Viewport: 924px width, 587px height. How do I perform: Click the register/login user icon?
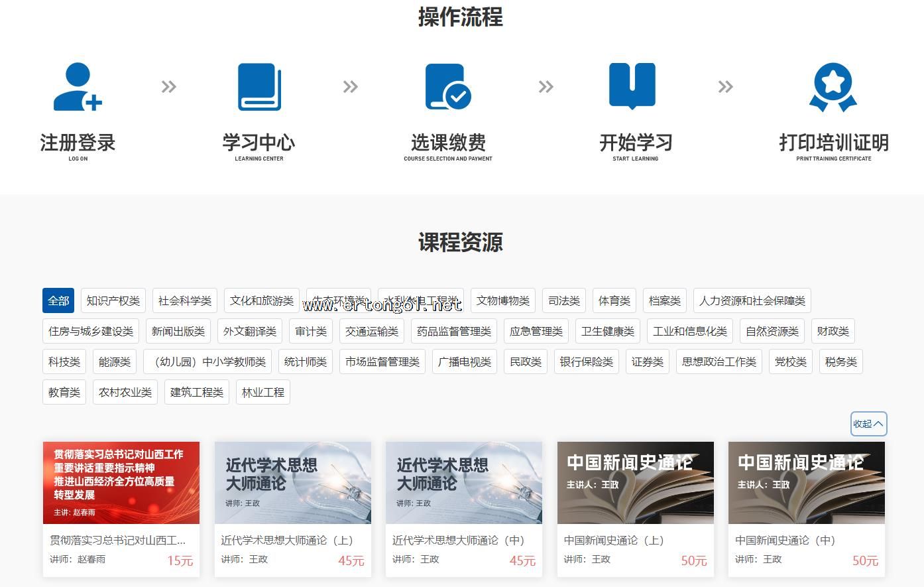pyautogui.click(x=78, y=87)
